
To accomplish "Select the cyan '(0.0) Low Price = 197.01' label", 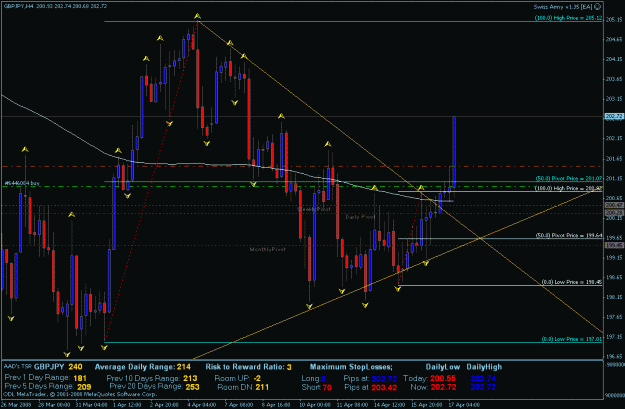I will (572, 339).
